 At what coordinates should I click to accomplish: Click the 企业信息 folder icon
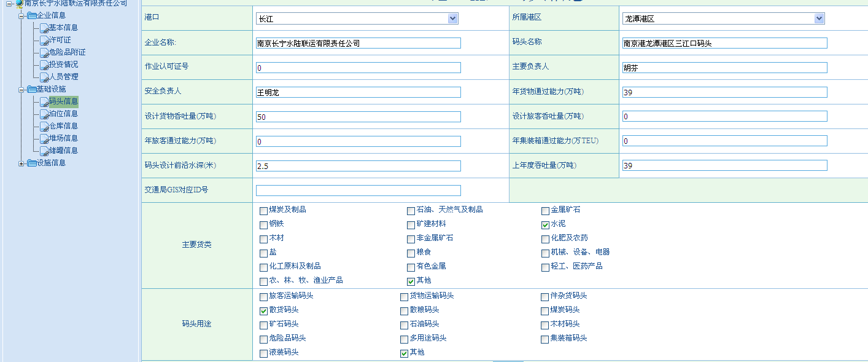(x=32, y=15)
